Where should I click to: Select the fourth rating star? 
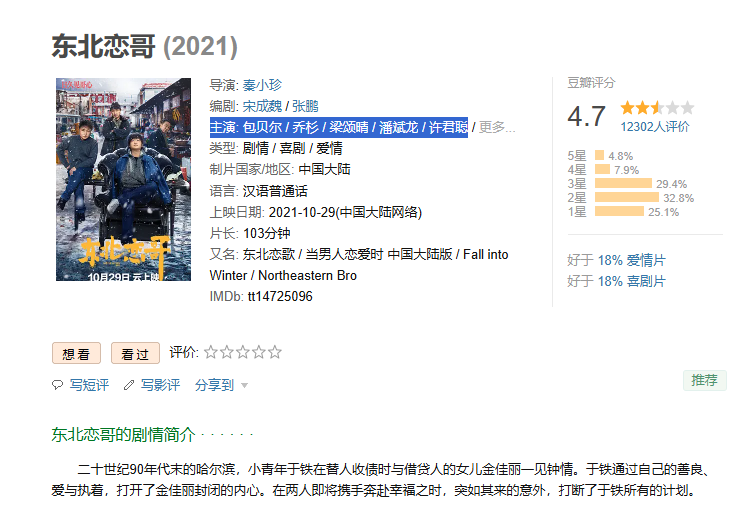[x=259, y=352]
